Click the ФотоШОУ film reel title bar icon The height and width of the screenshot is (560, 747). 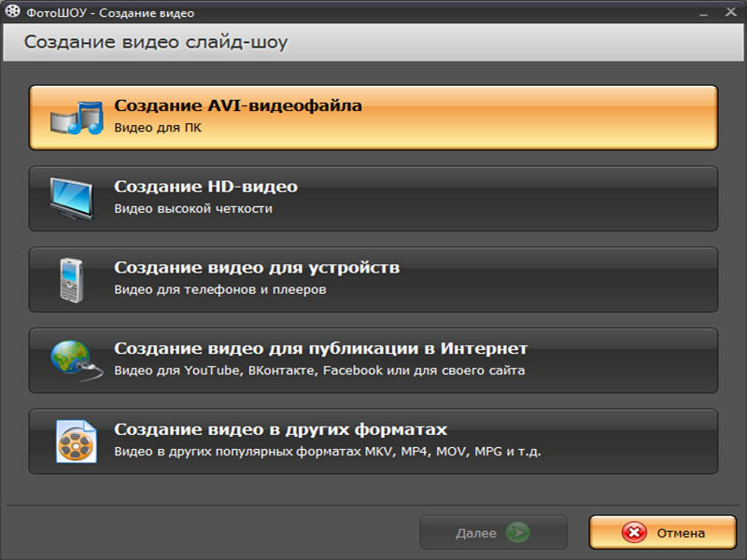point(11,11)
